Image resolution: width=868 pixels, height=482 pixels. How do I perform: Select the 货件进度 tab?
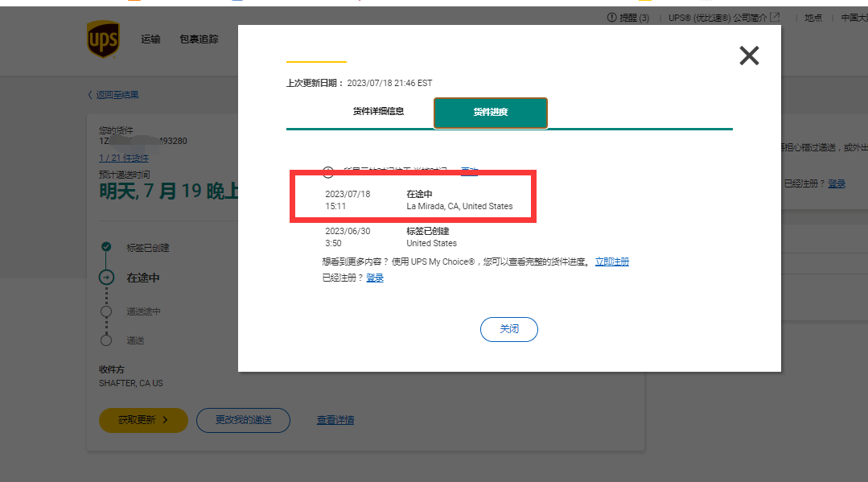491,113
